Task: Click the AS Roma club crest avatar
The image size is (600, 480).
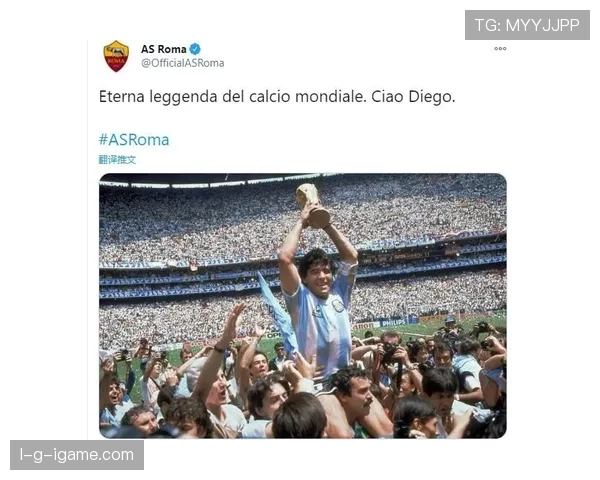Action: (x=116, y=56)
